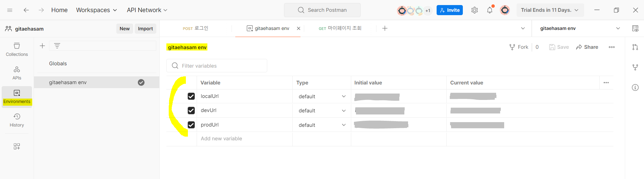
Task: Create new environment with plus icon
Action: tap(42, 46)
